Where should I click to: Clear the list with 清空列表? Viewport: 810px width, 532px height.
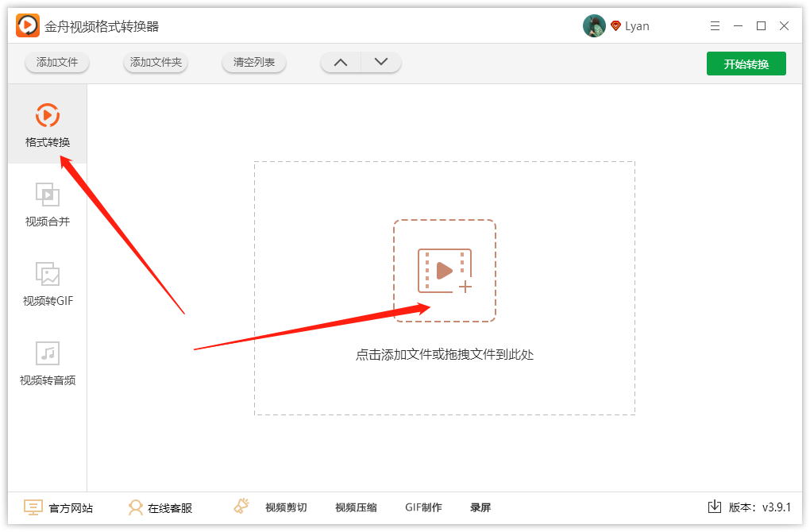click(253, 62)
